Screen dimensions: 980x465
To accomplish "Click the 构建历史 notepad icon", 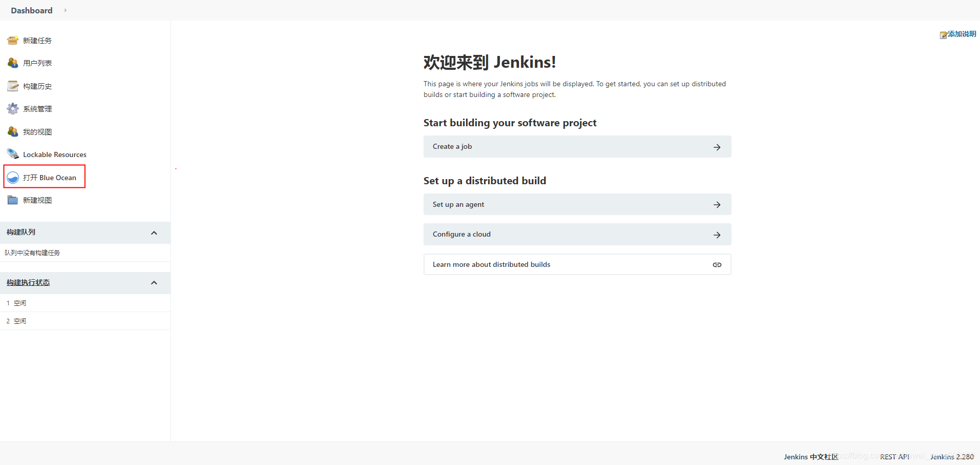I will (13, 86).
